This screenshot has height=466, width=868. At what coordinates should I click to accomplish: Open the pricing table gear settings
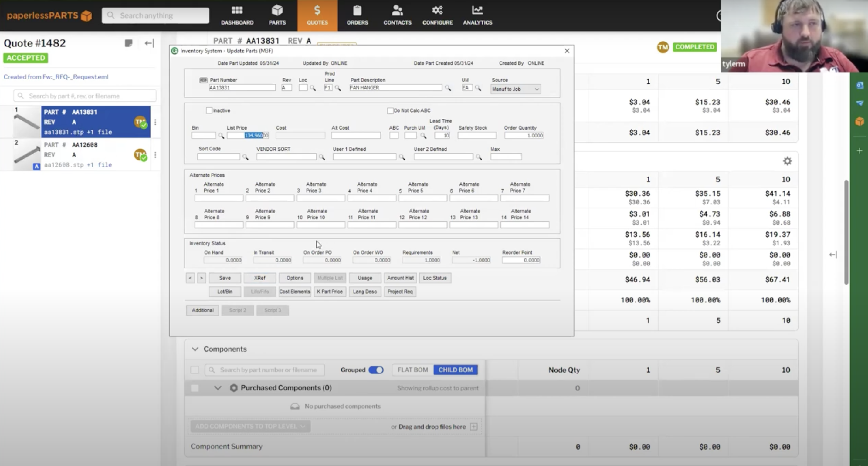point(787,161)
